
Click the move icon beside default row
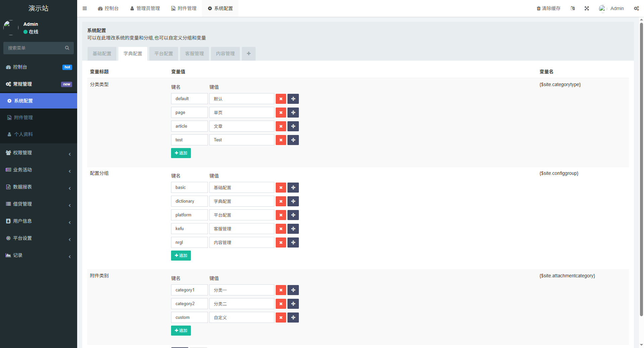pos(293,98)
